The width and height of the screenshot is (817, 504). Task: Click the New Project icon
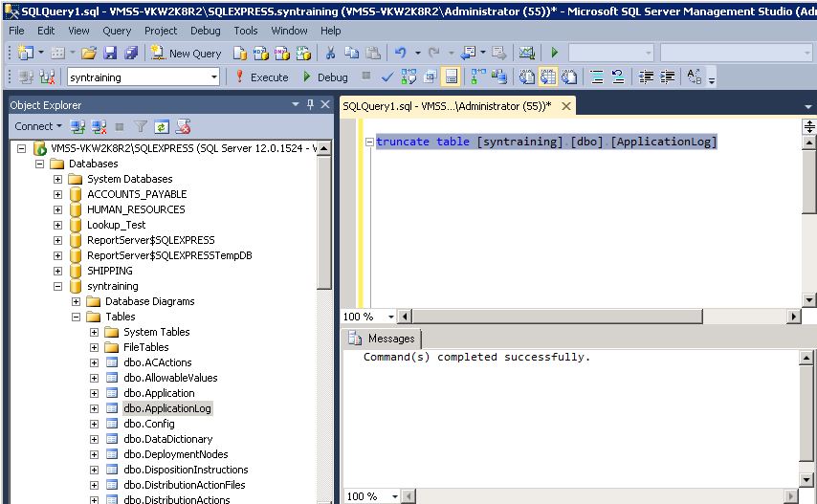[x=25, y=53]
